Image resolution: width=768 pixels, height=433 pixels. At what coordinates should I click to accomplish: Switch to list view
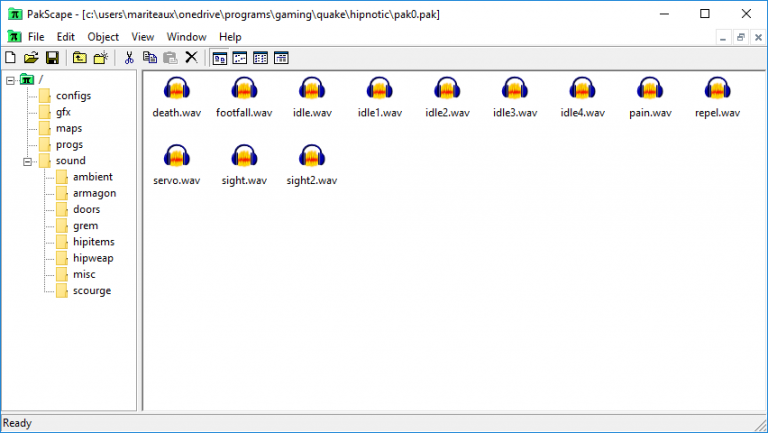(260, 58)
